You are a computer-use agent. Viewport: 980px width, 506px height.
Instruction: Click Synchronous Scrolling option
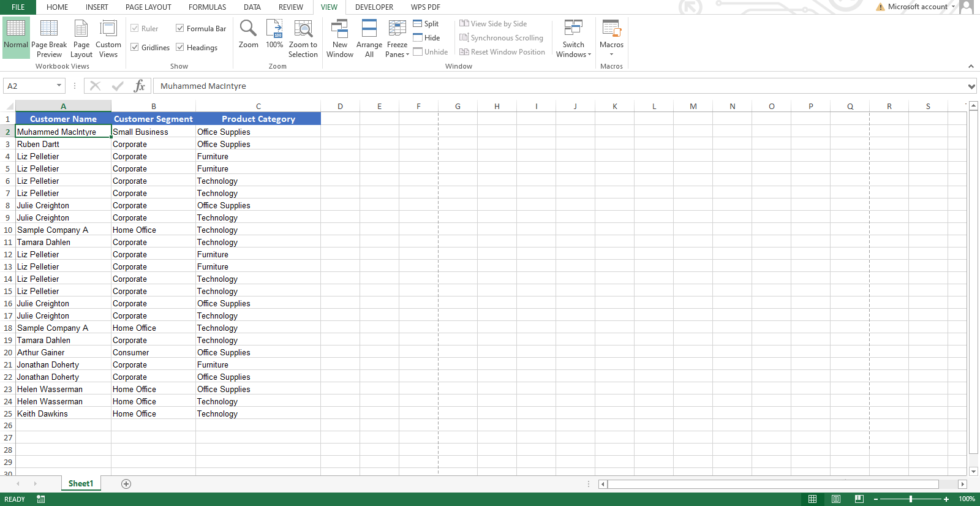(502, 38)
